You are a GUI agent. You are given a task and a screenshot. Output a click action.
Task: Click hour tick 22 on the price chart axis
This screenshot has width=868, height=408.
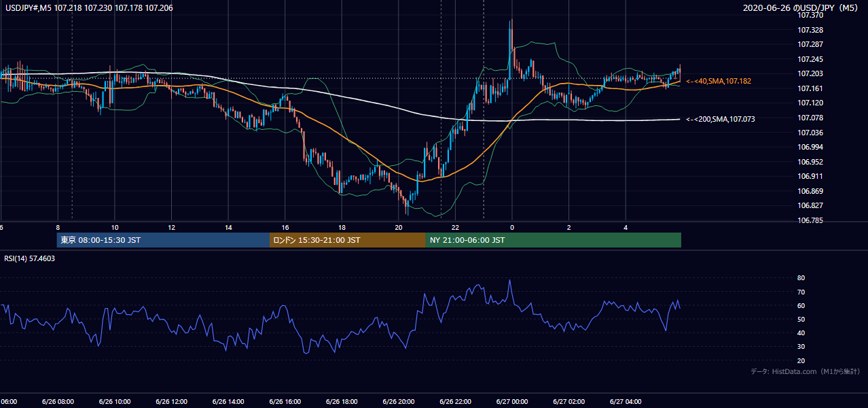[455, 228]
